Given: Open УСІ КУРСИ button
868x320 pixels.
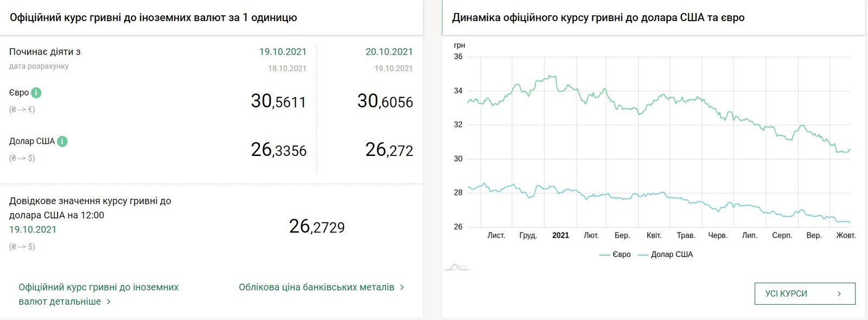Looking at the screenshot, I should (x=805, y=293).
